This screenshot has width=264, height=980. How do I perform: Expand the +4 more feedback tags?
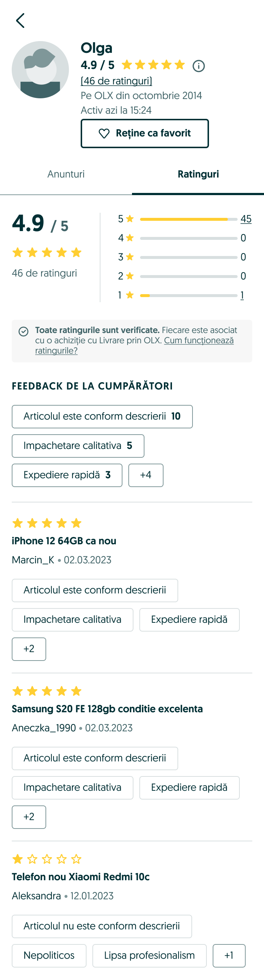pos(146,475)
